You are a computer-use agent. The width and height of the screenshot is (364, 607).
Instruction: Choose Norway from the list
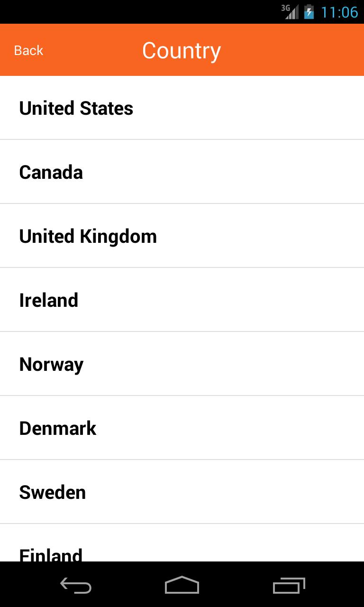coord(51,364)
